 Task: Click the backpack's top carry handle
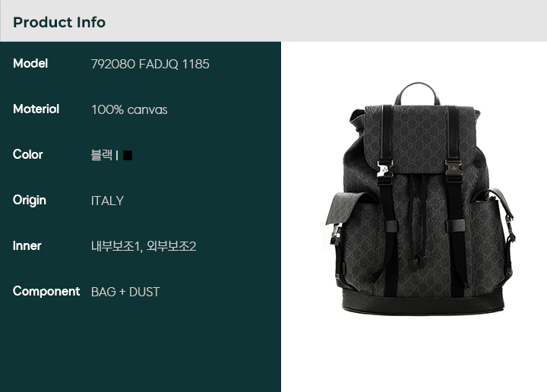click(x=417, y=93)
